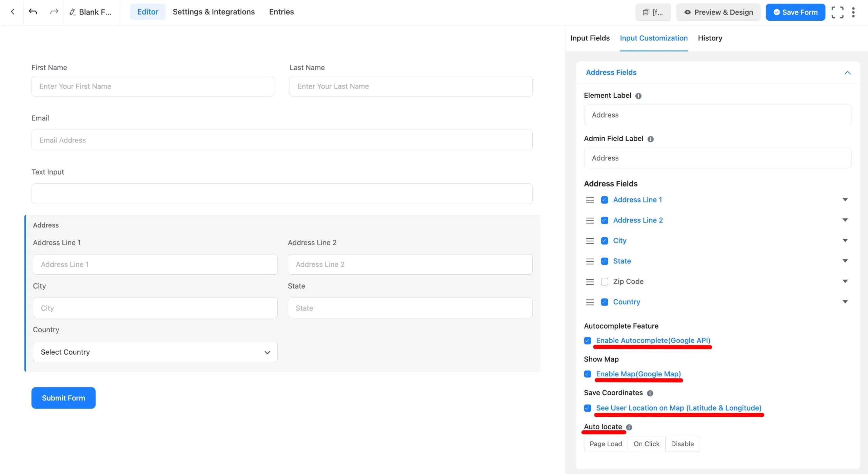Click the back arrow icon

pyautogui.click(x=13, y=12)
